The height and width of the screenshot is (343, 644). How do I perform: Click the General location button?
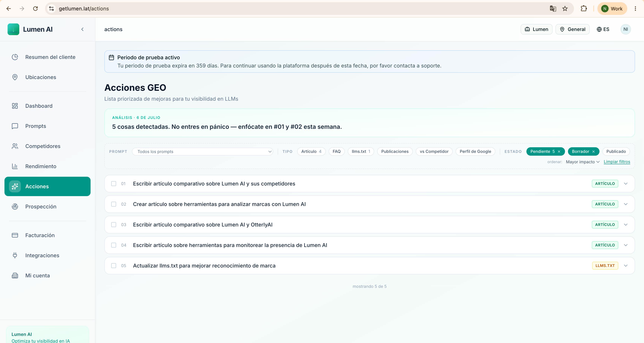(x=572, y=29)
